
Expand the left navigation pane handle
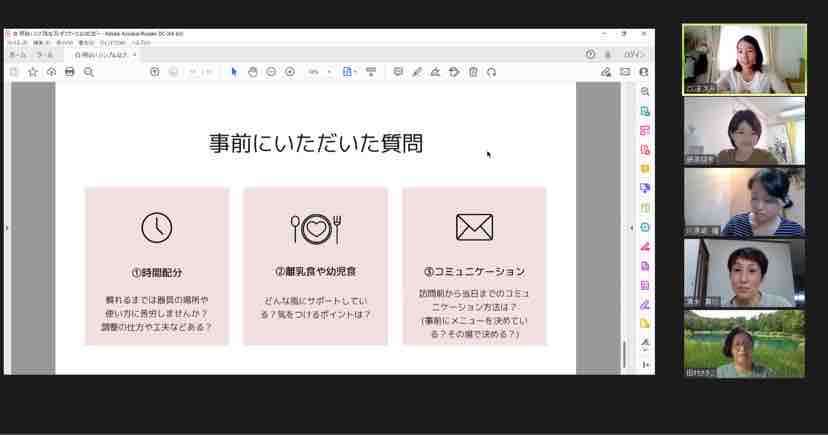[7, 228]
